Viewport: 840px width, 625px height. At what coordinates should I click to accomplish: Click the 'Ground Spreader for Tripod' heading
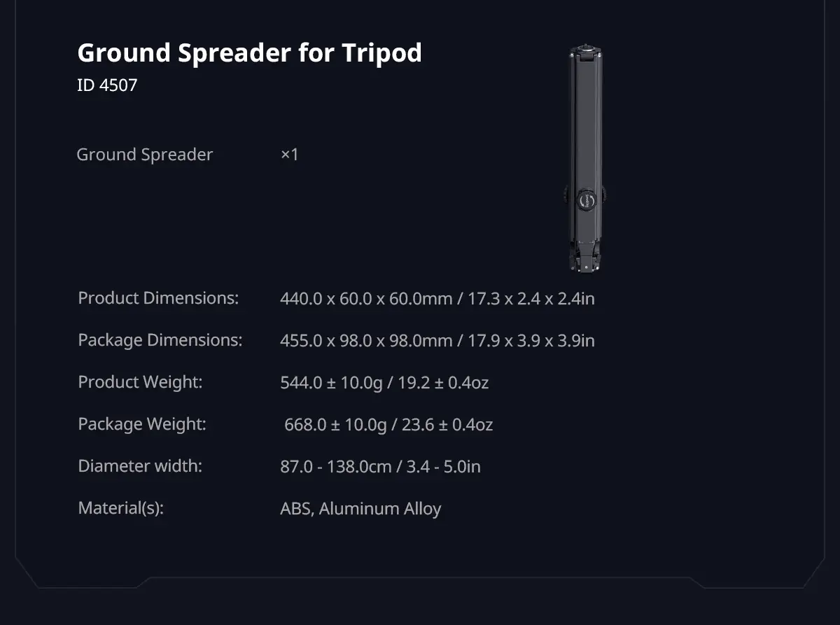249,52
